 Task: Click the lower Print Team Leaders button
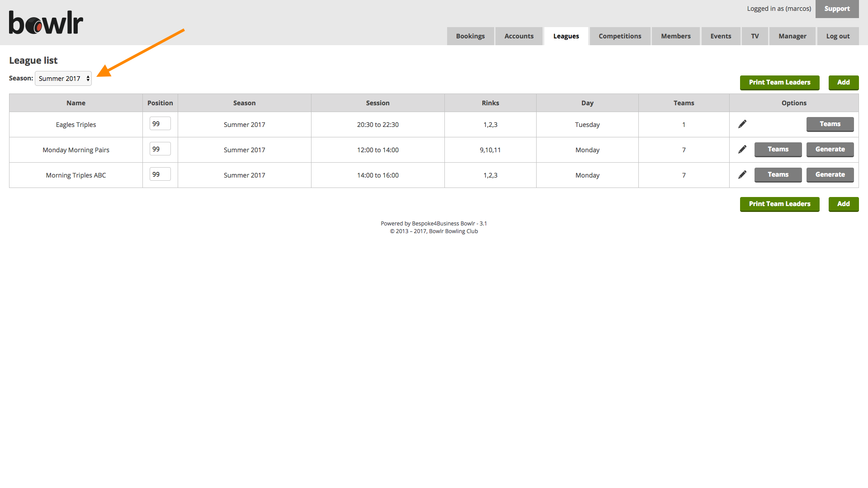tap(779, 204)
